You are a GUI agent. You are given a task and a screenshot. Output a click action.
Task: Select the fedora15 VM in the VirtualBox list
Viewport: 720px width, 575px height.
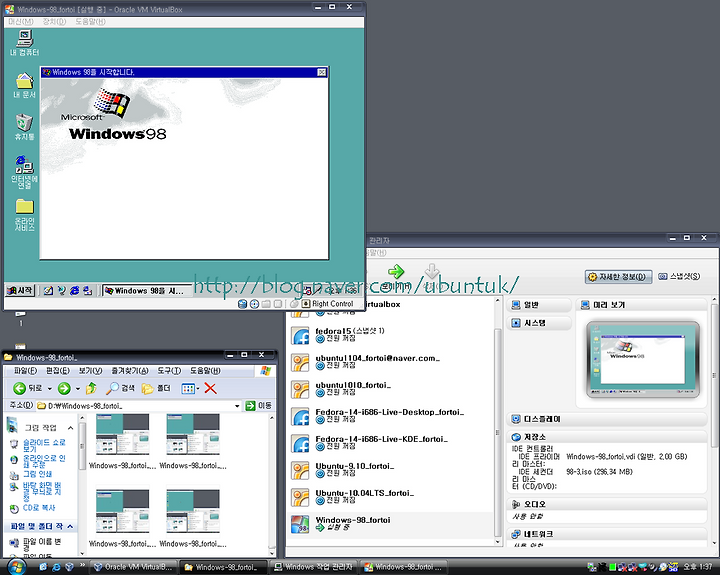tap(391, 335)
